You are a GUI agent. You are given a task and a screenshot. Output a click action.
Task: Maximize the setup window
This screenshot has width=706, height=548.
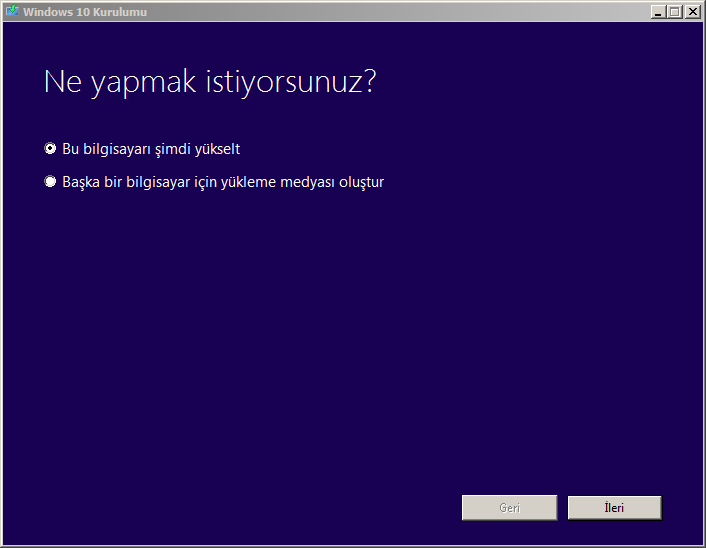click(674, 12)
